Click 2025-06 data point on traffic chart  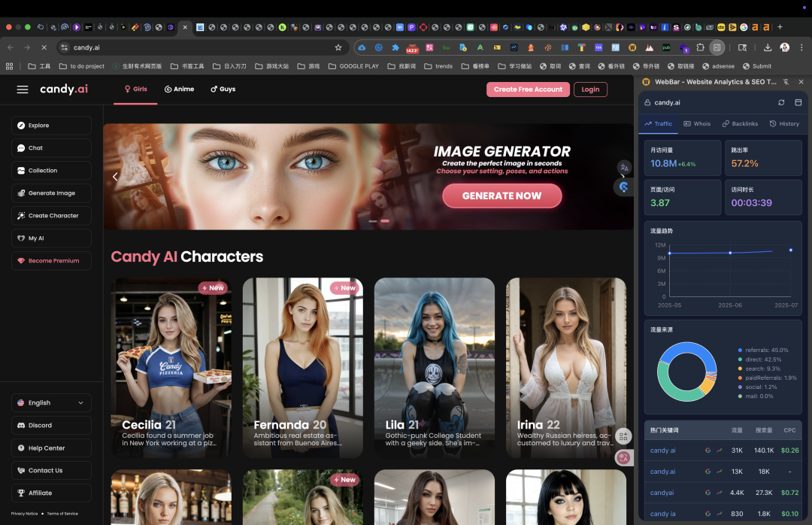coord(730,253)
